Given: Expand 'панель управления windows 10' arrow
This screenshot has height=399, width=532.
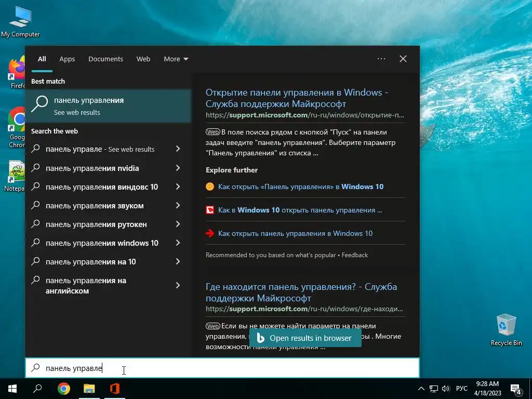Looking at the screenshot, I should pos(178,243).
